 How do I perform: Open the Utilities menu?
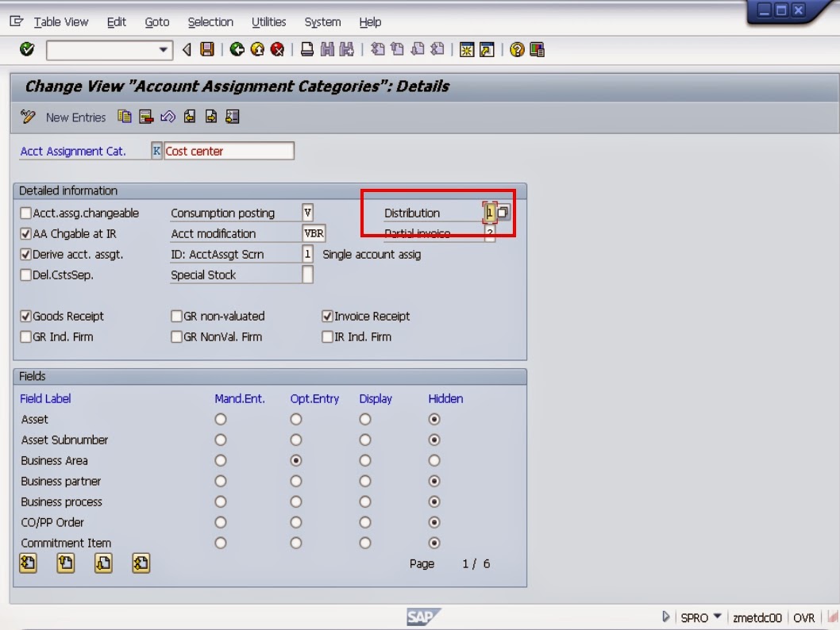269,22
